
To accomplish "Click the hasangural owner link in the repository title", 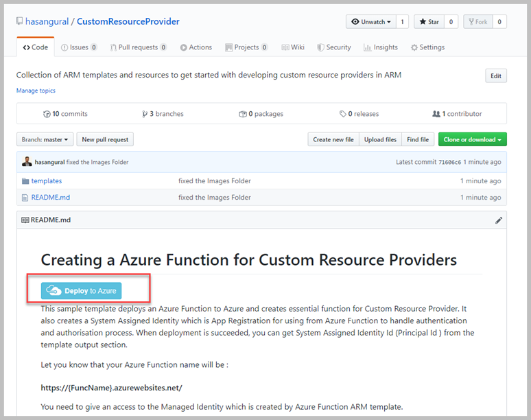I will click(47, 21).
